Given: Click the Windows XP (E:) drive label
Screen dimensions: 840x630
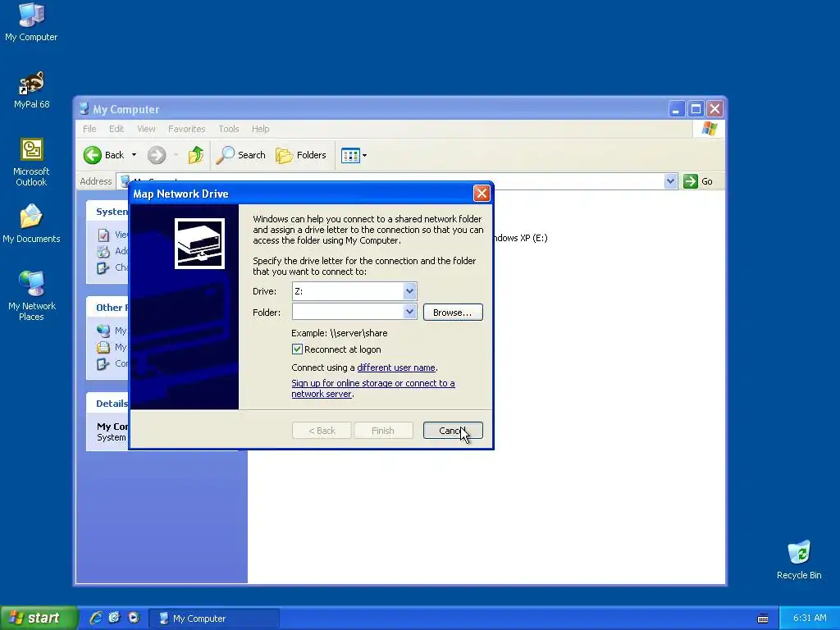Looking at the screenshot, I should [520, 238].
